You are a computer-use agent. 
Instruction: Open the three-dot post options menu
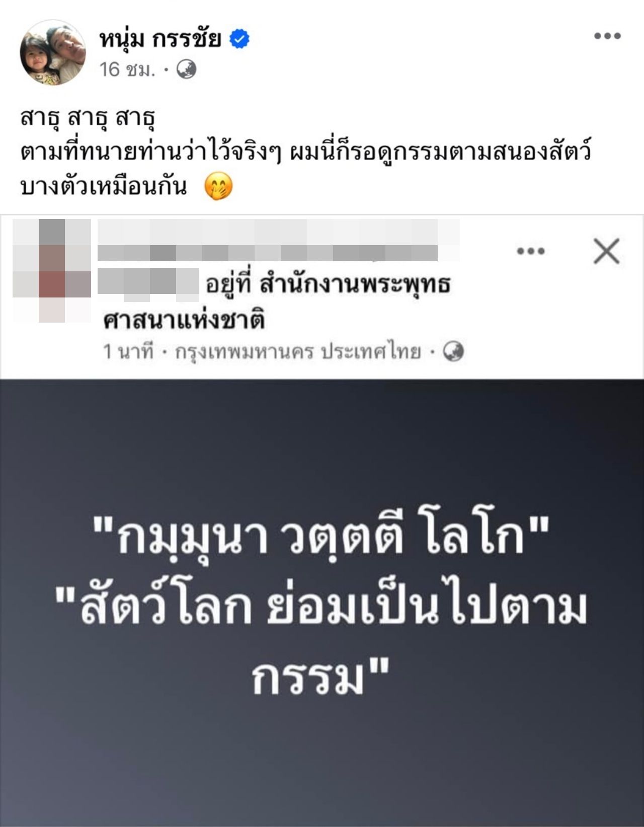click(607, 36)
